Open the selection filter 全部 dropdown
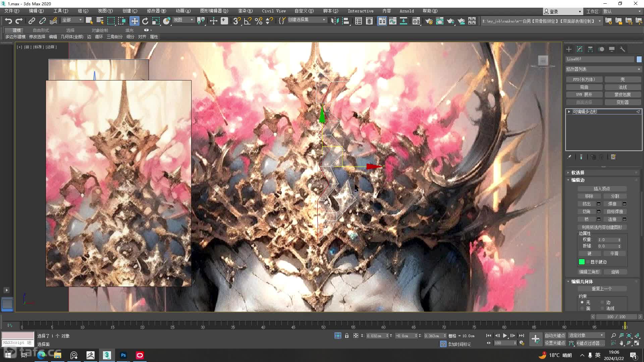Viewport: 644px width, 362px height. 72,20
